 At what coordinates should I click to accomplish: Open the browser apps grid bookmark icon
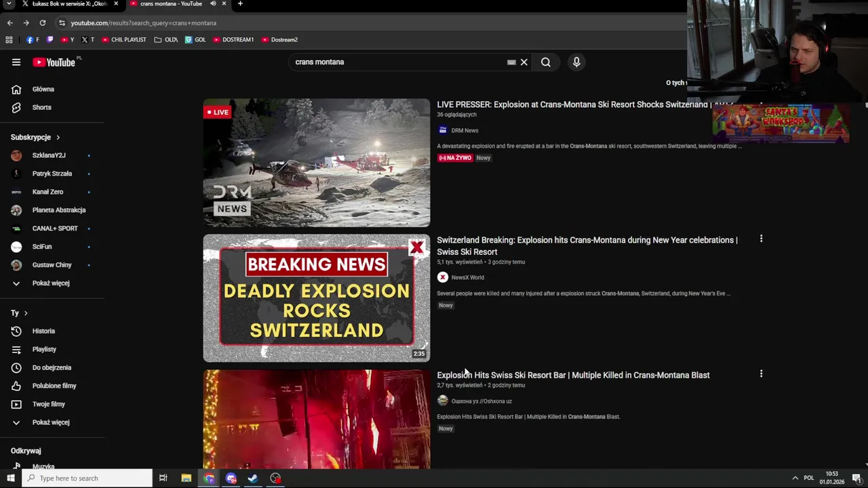coord(9,40)
